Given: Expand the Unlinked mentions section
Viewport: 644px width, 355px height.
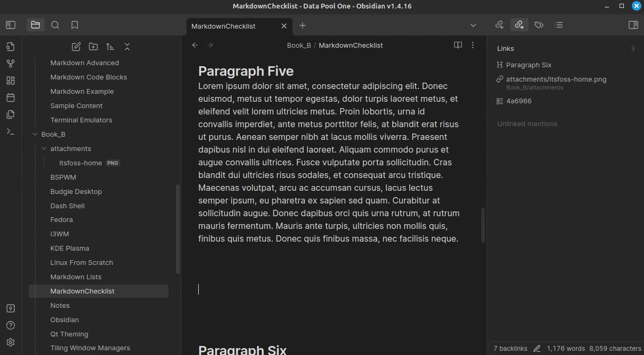Looking at the screenshot, I should (527, 124).
